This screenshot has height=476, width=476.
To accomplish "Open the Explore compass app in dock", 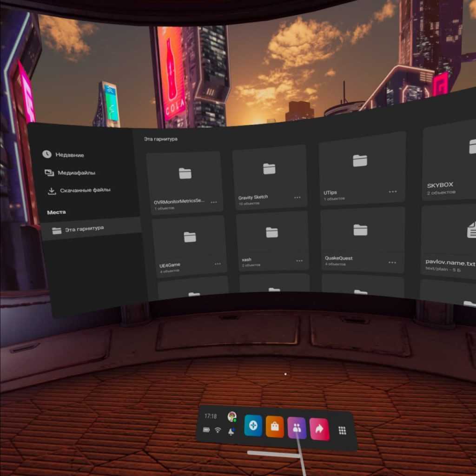I will point(253,426).
